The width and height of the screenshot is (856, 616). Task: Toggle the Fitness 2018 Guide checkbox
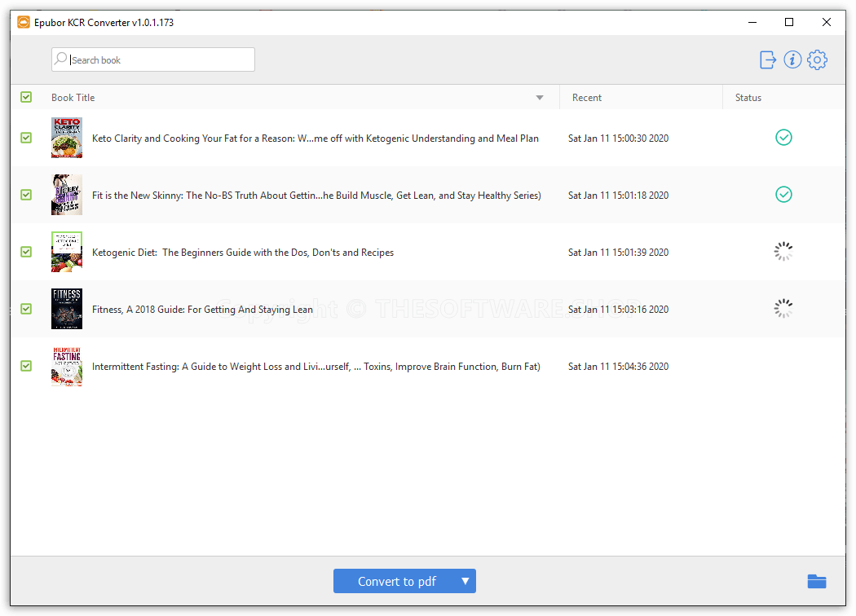[26, 309]
